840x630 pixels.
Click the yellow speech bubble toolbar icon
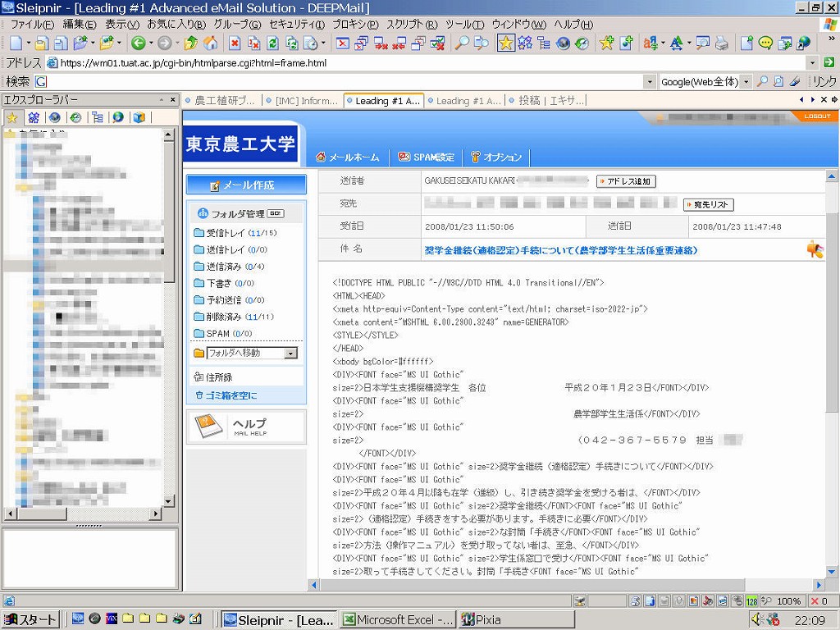click(765, 43)
